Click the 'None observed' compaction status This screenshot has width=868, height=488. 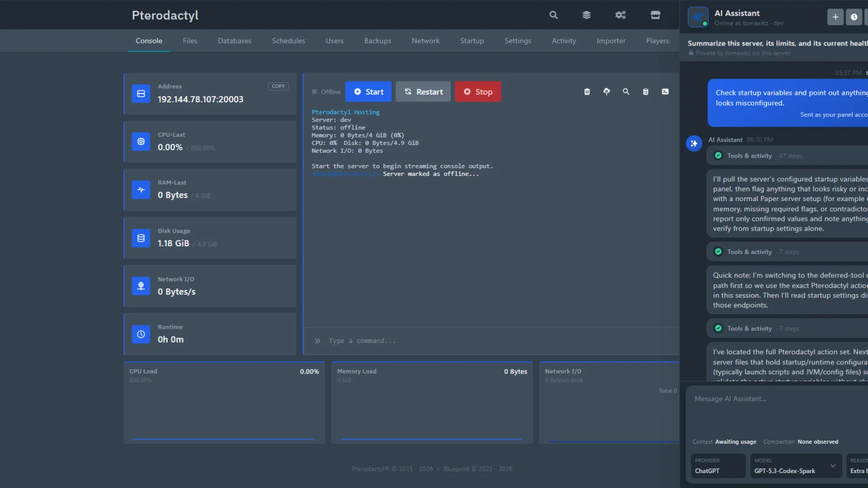click(x=818, y=442)
